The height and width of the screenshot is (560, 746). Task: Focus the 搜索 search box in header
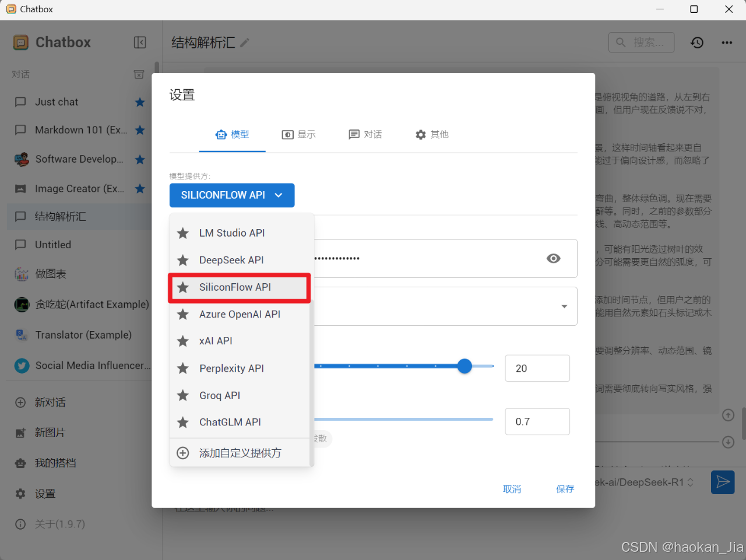(642, 43)
